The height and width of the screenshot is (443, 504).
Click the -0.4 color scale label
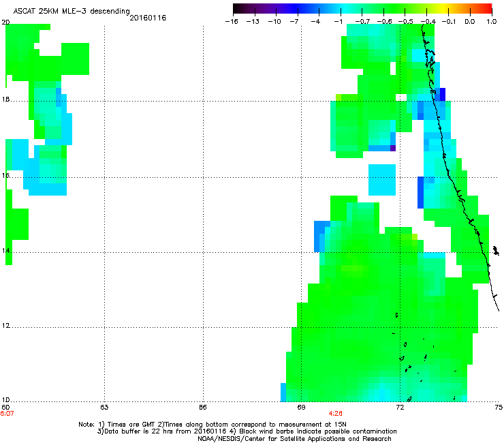[428, 22]
